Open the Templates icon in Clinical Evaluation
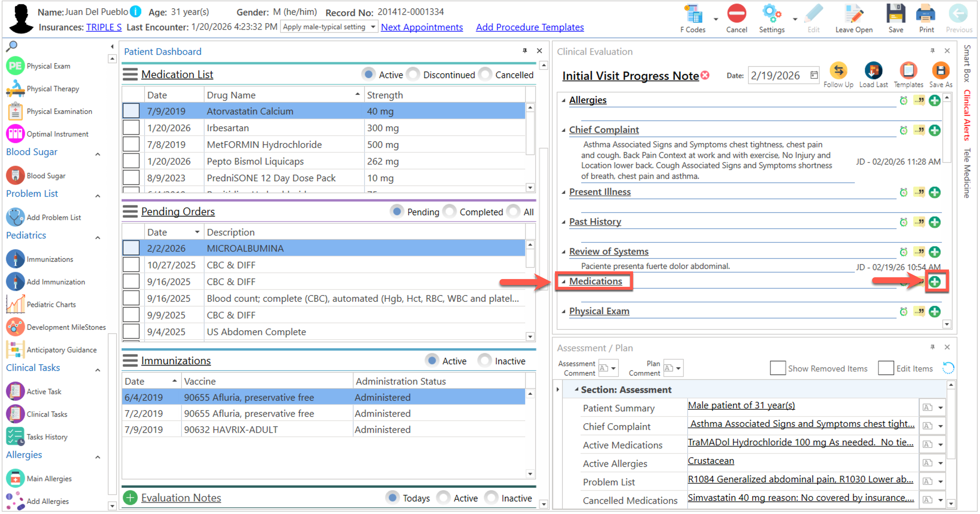Image resolution: width=980 pixels, height=514 pixels. (908, 71)
